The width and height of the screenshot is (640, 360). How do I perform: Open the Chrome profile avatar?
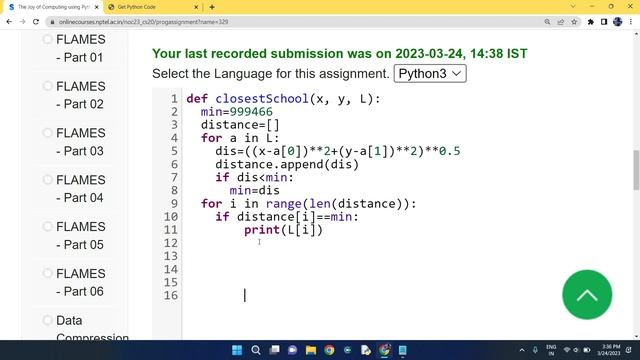click(x=618, y=22)
